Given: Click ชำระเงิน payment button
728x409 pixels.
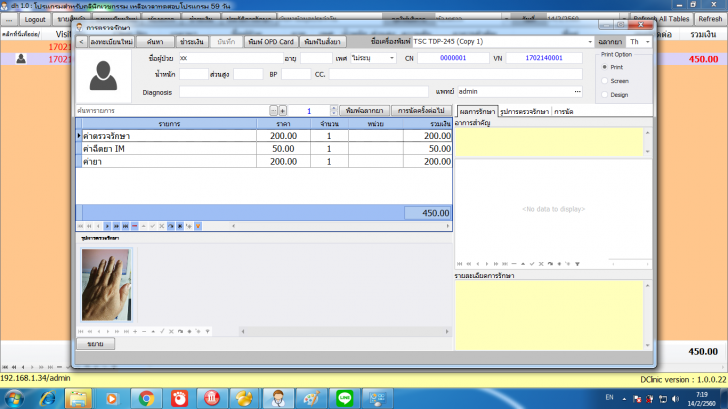Looking at the screenshot, I should click(x=192, y=42).
